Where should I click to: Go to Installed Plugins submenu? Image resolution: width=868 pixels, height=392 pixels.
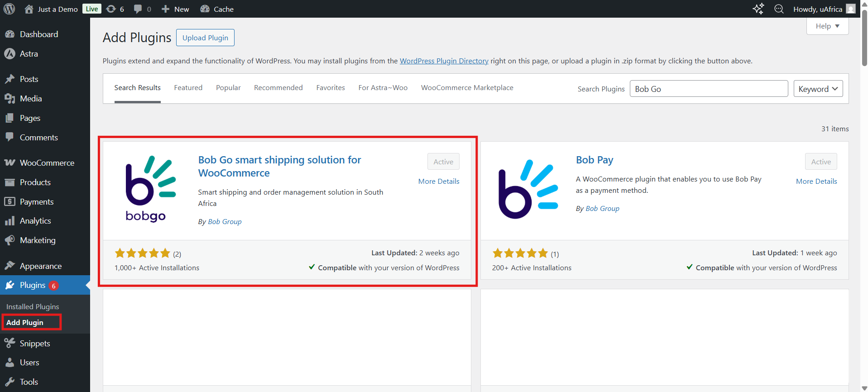coord(33,307)
